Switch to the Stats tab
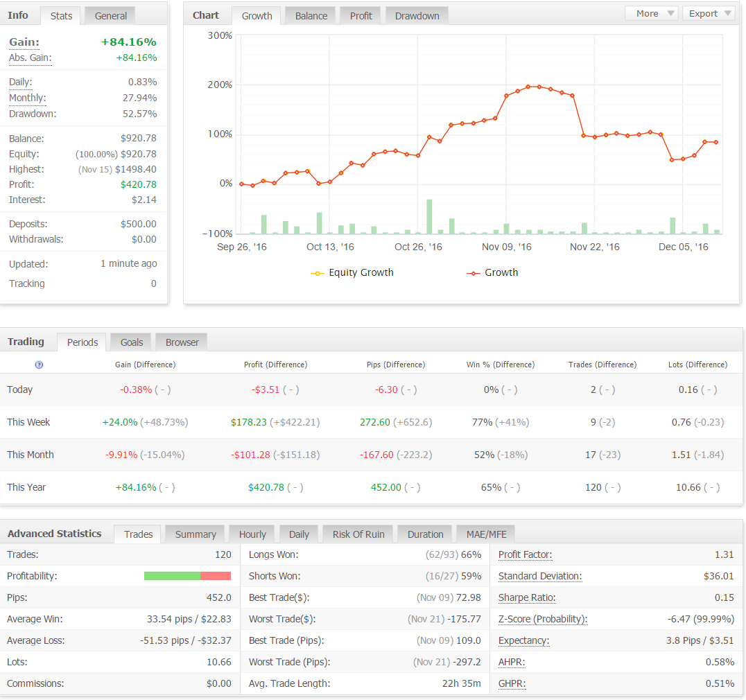Viewport: 746px width, 700px height. pos(62,16)
